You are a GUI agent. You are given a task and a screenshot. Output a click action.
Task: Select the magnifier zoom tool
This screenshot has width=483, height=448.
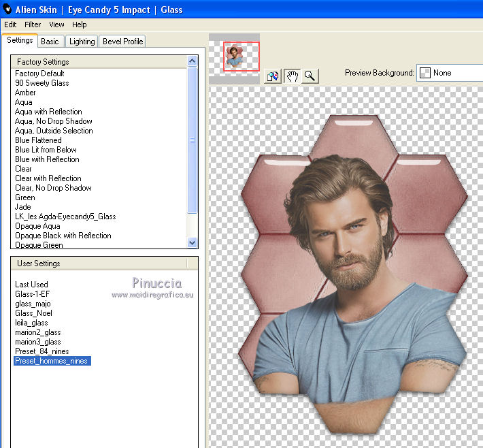310,76
